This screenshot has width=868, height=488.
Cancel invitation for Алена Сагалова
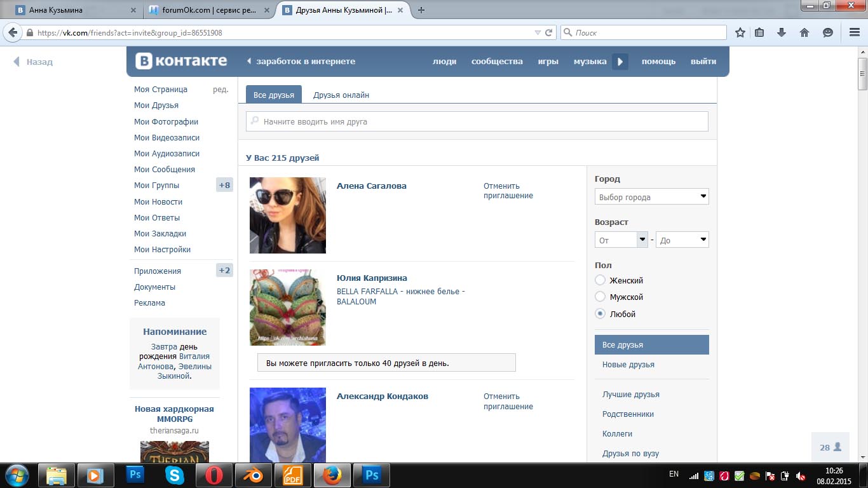(x=508, y=191)
